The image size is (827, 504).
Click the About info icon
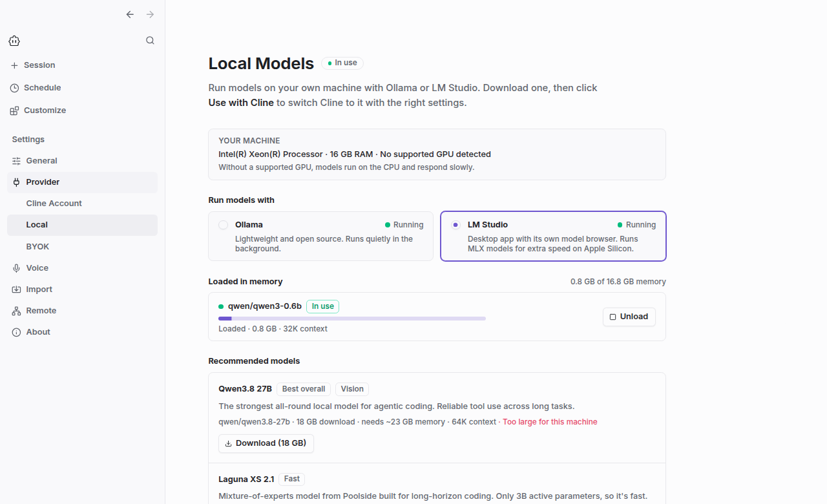16,332
